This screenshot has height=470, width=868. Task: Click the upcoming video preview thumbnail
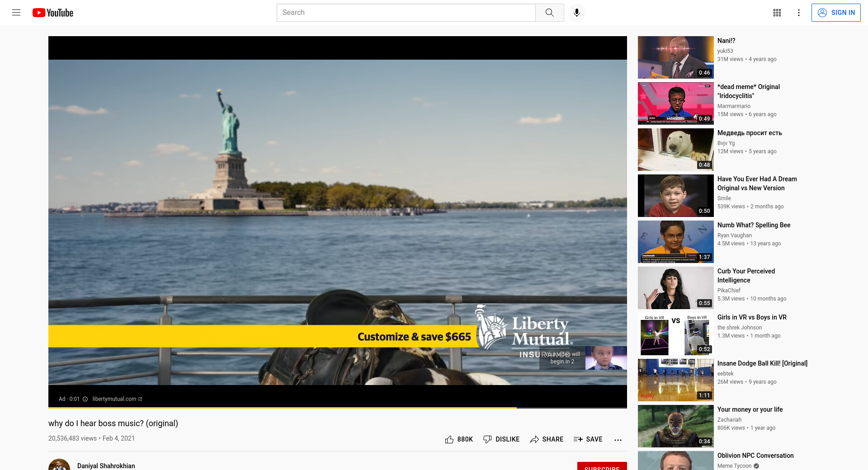click(x=606, y=358)
